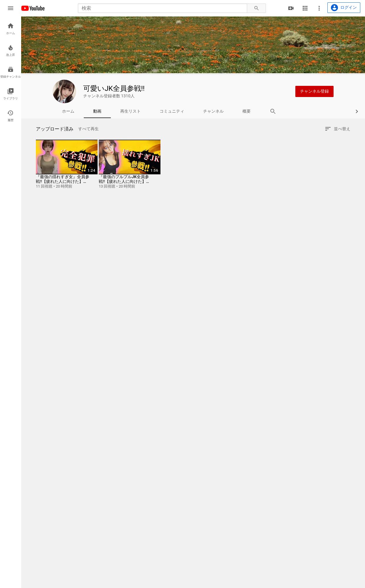Click the channel avatar picture
This screenshot has height=588, width=365.
coord(64,91)
